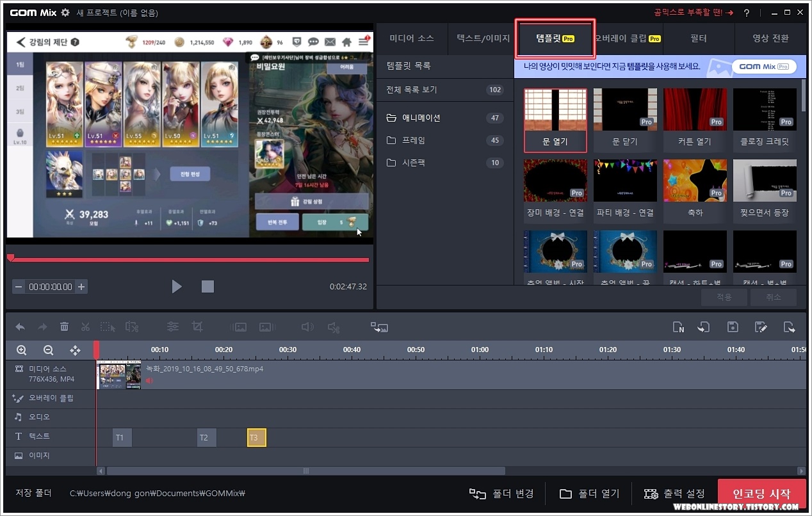Click the red playhead marker on timeline ruler

(97, 350)
